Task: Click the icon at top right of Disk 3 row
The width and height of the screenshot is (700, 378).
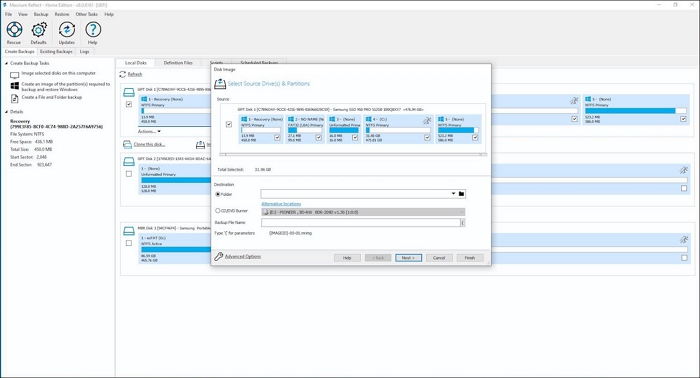Action: click(683, 239)
